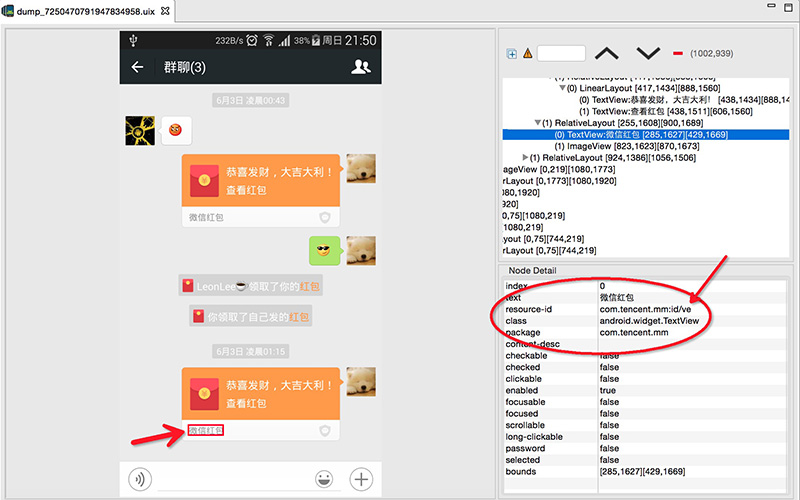Viewport: 800px width, 500px height.
Task: Click the scrollable property row
Action: click(645, 425)
